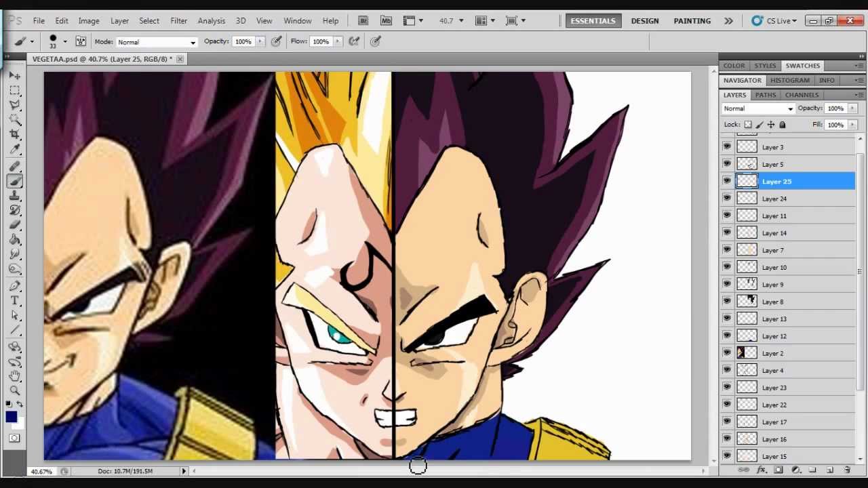Open Mini Bridge with Mb icon
The image size is (868, 488).
tap(385, 21)
